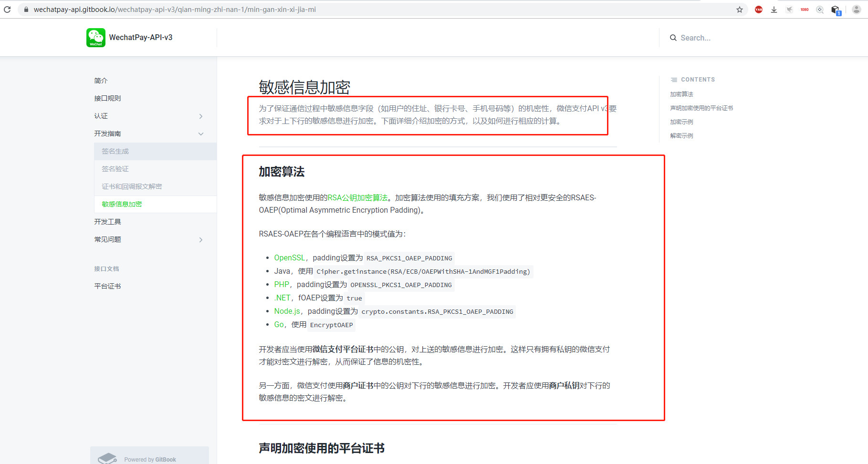Click the 声明加密使用的平台证书 section heading
The height and width of the screenshot is (464, 868).
click(x=322, y=448)
